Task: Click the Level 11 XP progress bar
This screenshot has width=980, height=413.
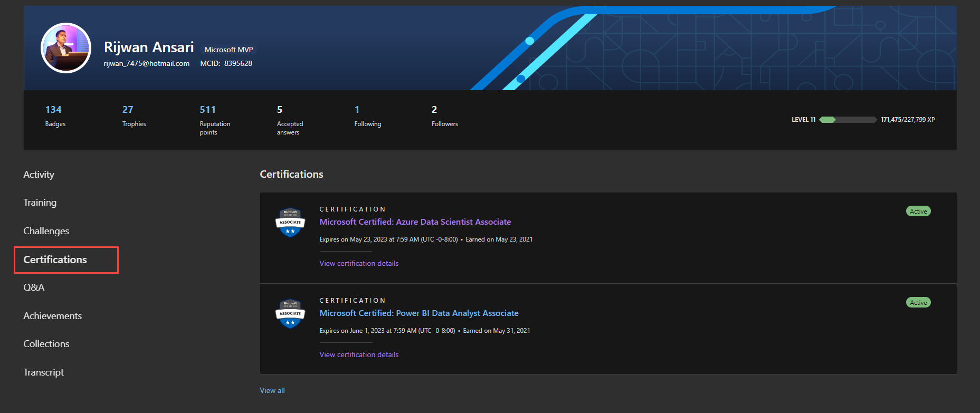Action: pyautogui.click(x=848, y=120)
